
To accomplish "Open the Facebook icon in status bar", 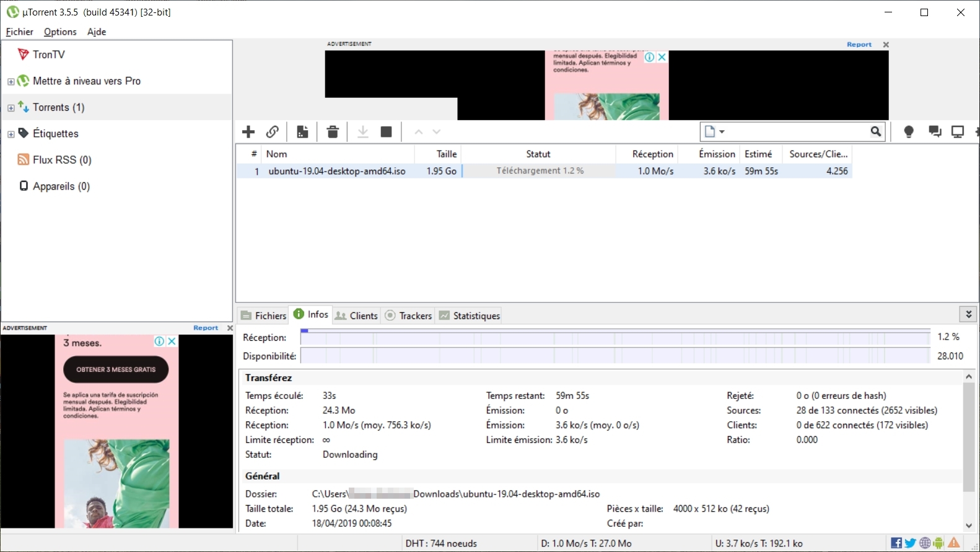I will point(896,543).
